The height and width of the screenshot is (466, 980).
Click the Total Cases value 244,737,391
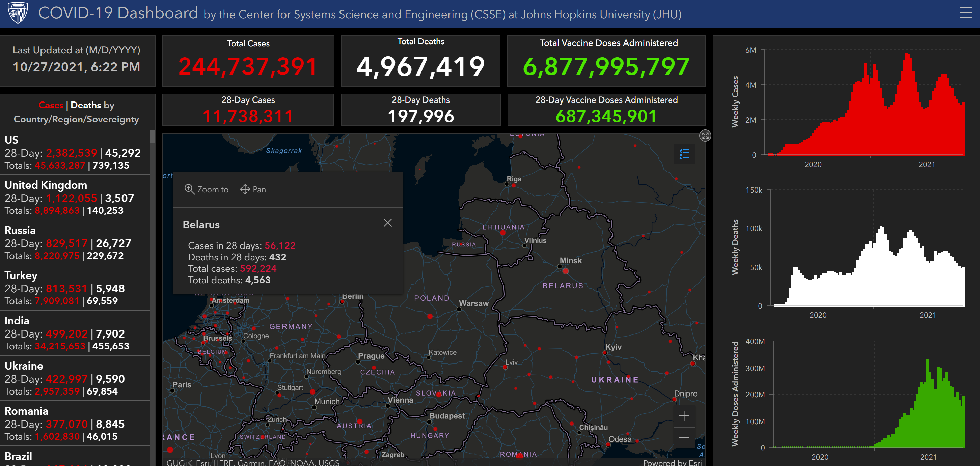(x=248, y=66)
